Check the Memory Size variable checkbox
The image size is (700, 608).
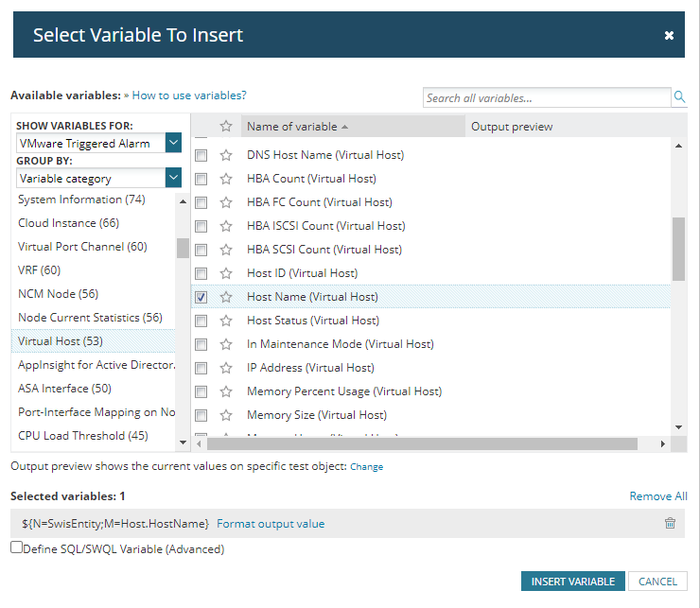201,415
